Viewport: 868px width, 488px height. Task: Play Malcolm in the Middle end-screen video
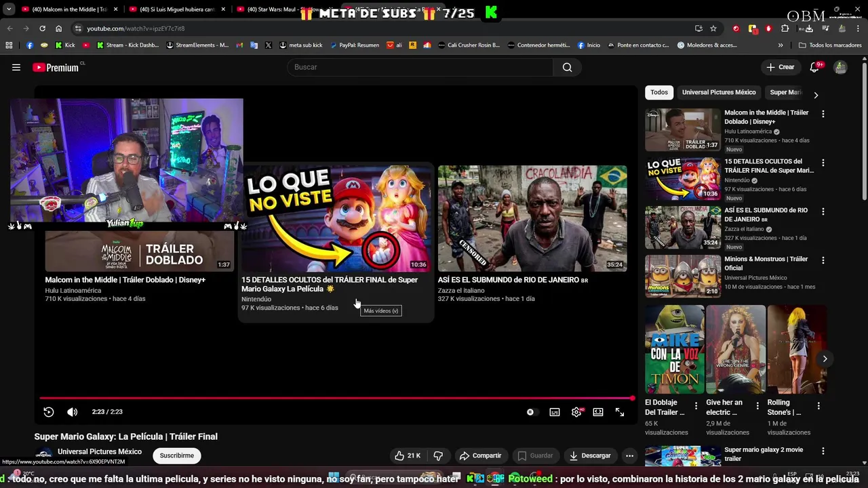tap(139, 251)
